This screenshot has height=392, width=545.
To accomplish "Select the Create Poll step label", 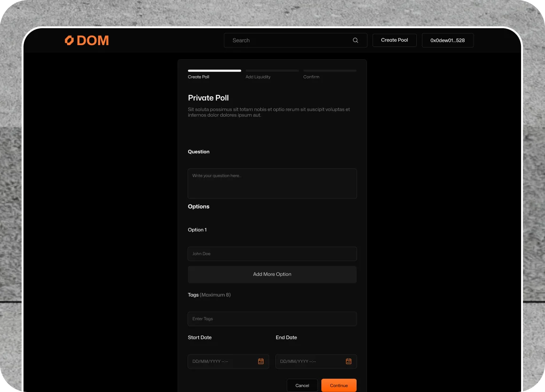I will tap(199, 77).
